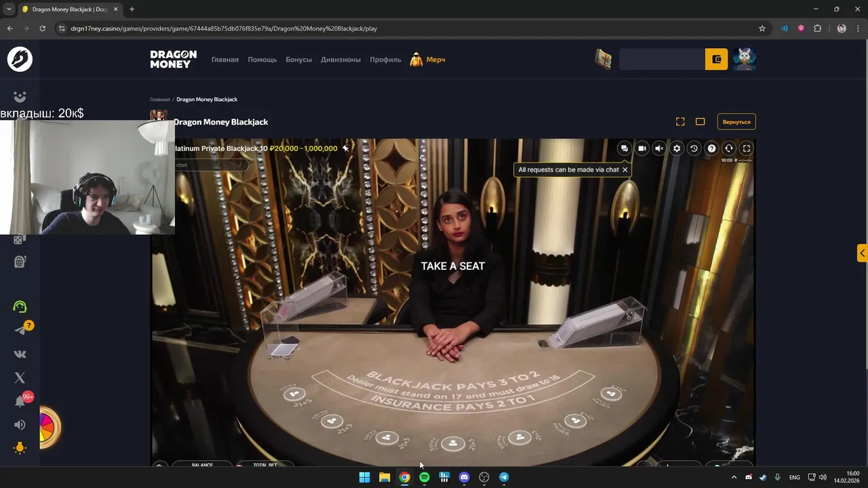Toggle favorite star next to table name

[345, 148]
